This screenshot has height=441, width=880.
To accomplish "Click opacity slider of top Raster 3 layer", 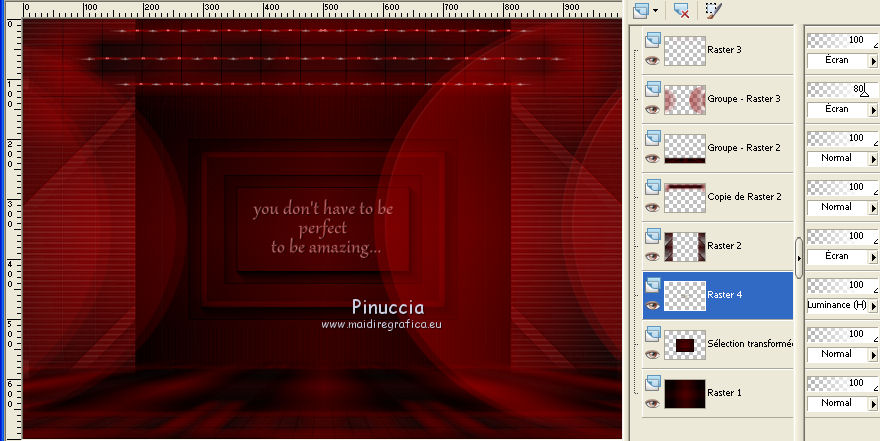I will (x=842, y=40).
